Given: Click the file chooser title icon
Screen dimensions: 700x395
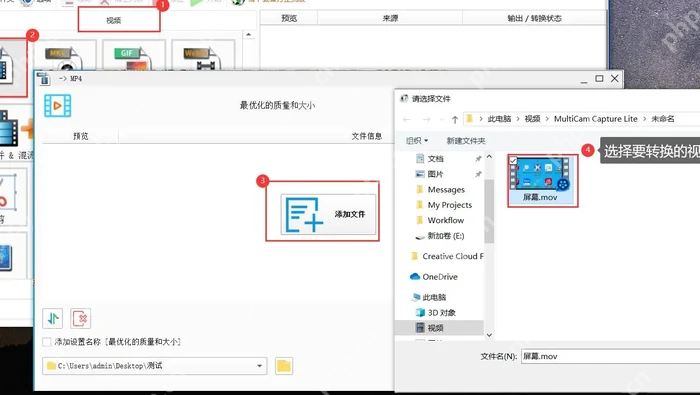Looking at the screenshot, I should tap(404, 99).
